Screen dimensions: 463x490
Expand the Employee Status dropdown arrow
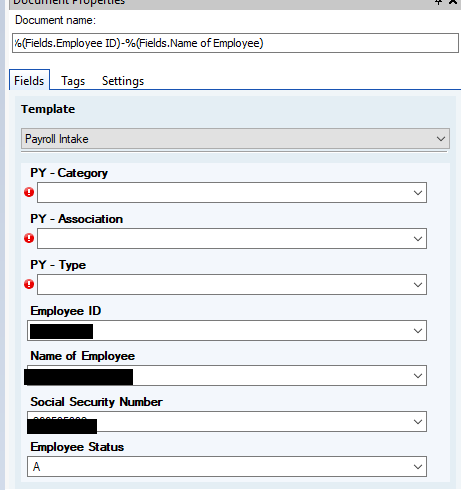point(418,467)
